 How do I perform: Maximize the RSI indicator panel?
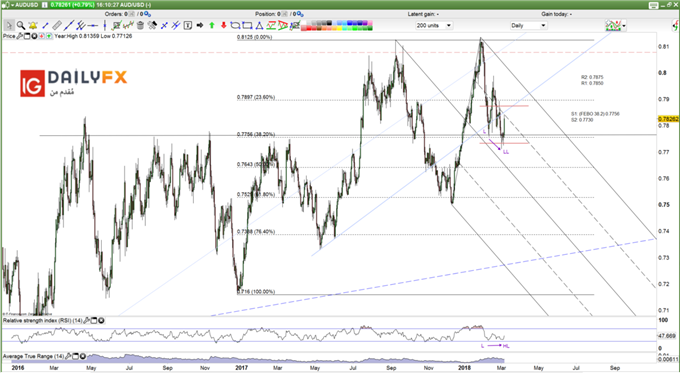[94, 321]
